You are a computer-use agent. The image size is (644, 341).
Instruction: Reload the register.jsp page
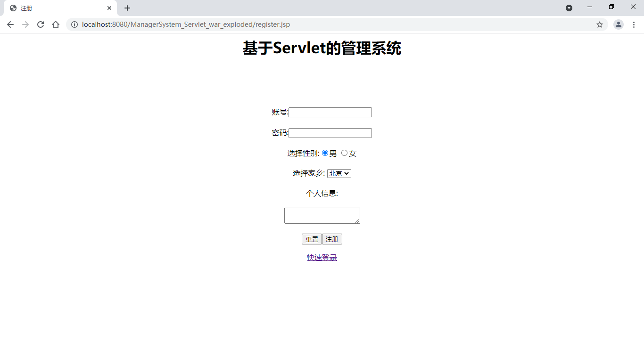(41, 24)
